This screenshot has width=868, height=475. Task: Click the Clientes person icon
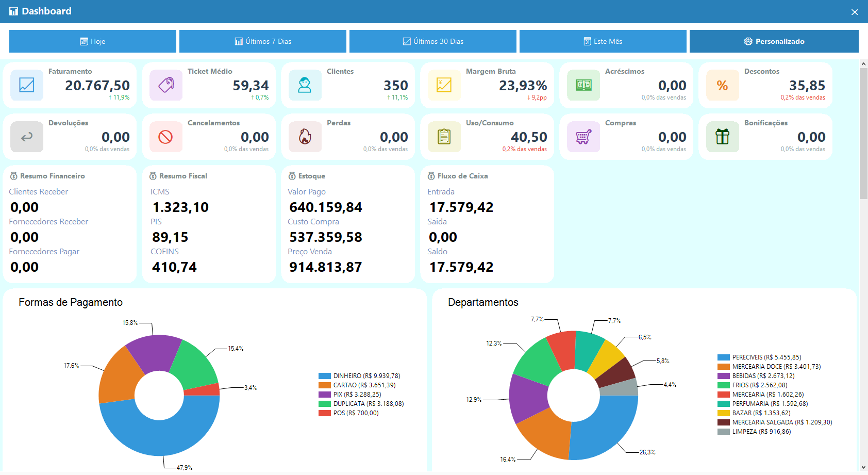(x=305, y=85)
